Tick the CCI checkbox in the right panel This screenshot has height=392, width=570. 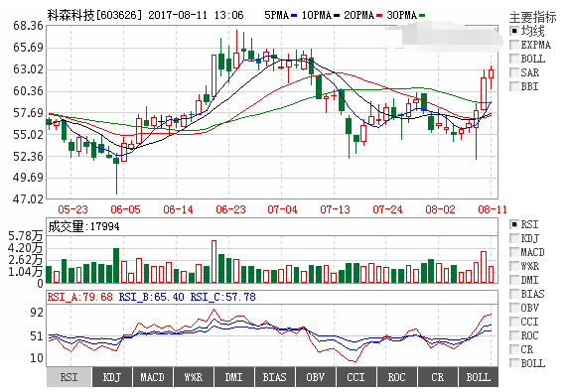514,322
